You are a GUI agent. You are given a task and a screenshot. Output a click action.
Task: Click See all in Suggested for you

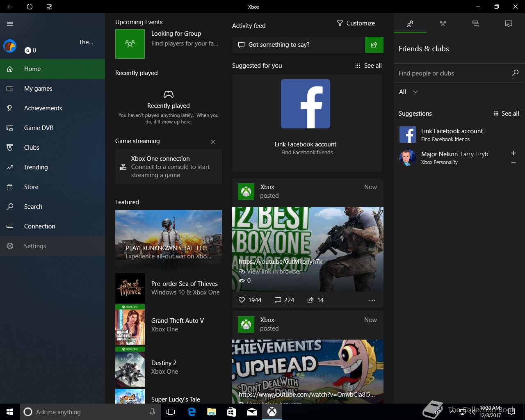(x=368, y=66)
